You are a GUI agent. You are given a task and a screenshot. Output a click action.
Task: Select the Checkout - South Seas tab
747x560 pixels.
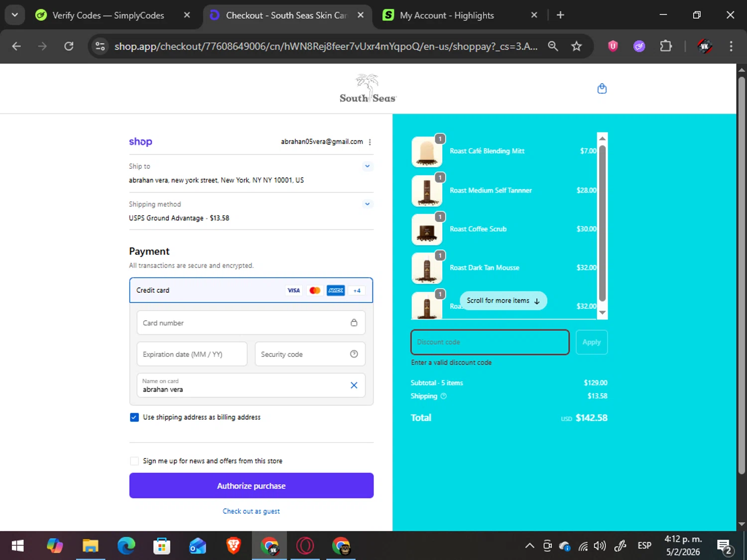(x=286, y=15)
